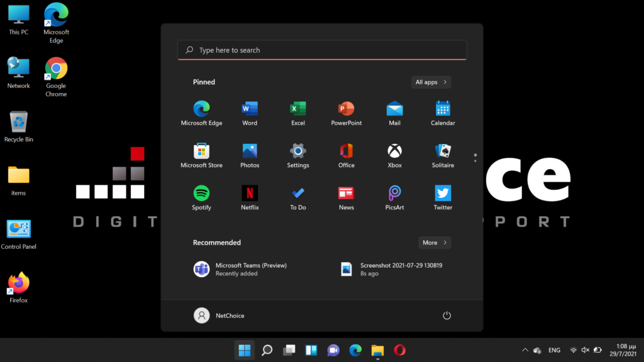Open Microsoft Store from pinned apps
This screenshot has height=362, width=644.
tap(201, 155)
